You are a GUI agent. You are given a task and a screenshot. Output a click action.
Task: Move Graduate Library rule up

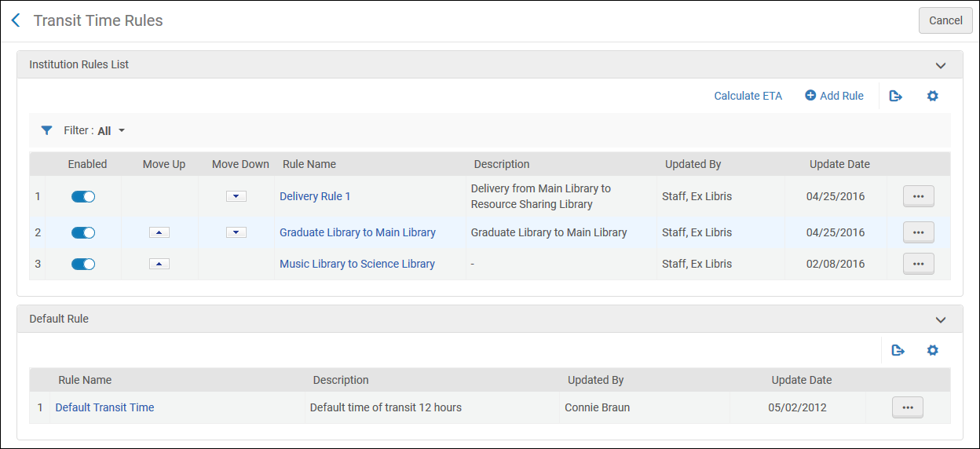pyautogui.click(x=159, y=232)
